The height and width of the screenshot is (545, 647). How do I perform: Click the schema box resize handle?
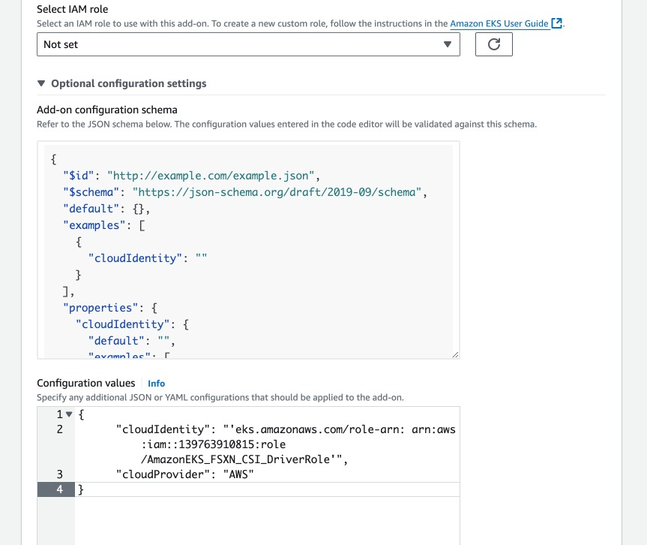click(x=454, y=354)
